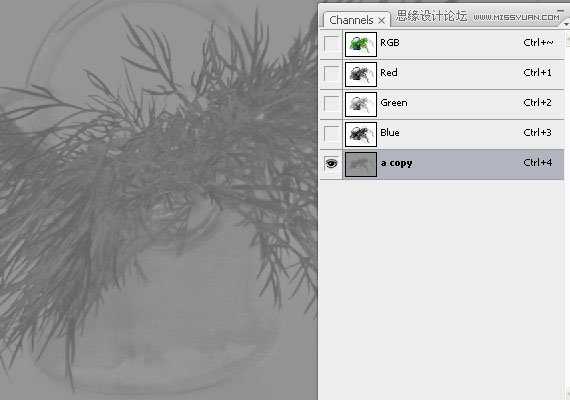The width and height of the screenshot is (570, 400).
Task: Select the Blue channel label
Action: [x=390, y=133]
